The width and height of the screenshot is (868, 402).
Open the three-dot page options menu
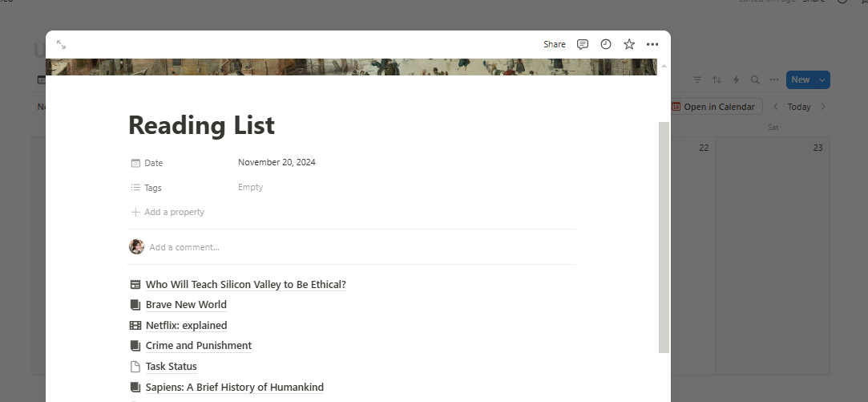tap(652, 44)
